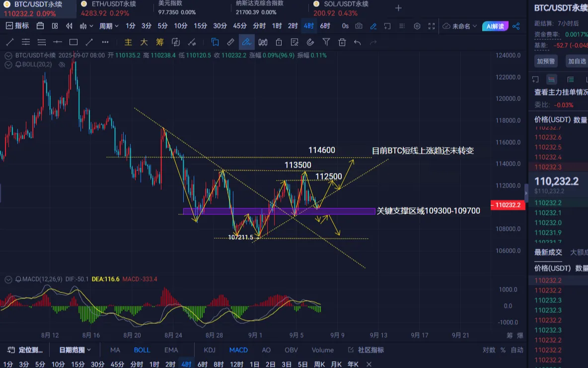Toggle the OBV sub-indicator
The height and width of the screenshot is (368, 588).
(x=291, y=350)
